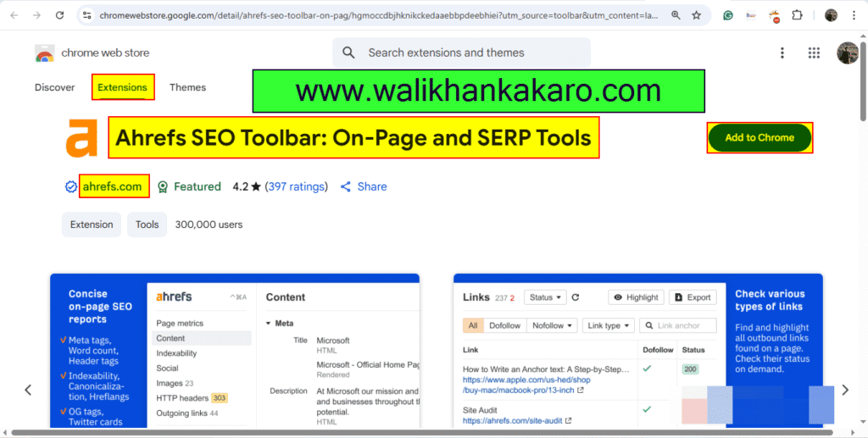Click the 4.2 star rating text
Screen dimensions: 868x438
coord(247,187)
